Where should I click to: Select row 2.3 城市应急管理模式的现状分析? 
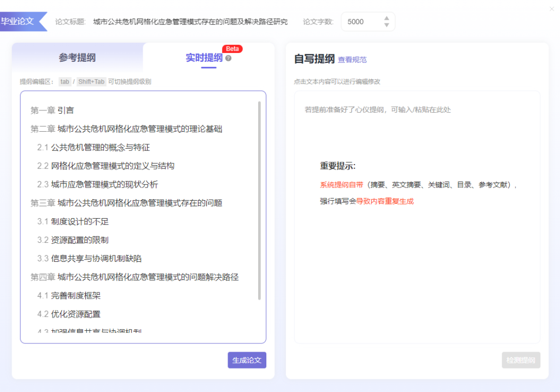point(97,185)
